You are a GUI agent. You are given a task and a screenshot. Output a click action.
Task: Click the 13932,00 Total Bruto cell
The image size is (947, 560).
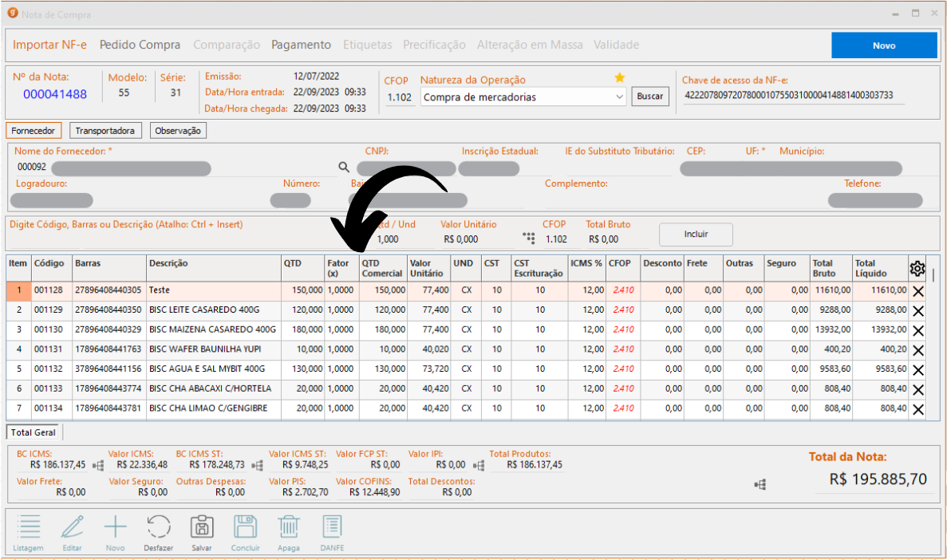831,329
